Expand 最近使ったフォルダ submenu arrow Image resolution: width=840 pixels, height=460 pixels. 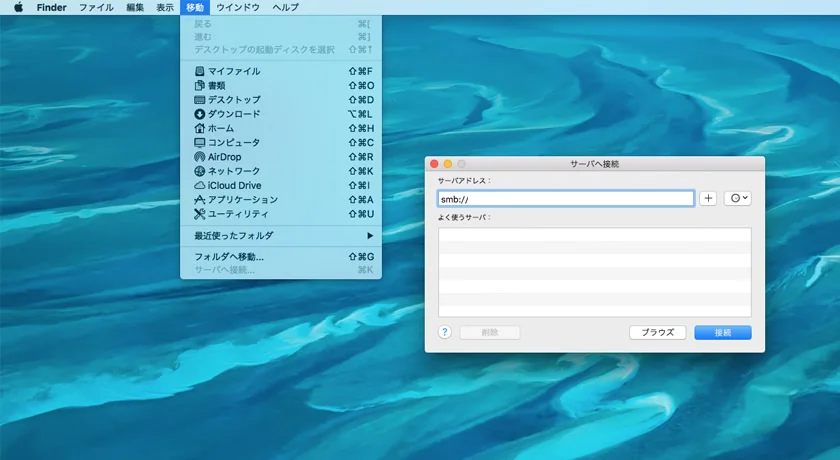click(370, 236)
